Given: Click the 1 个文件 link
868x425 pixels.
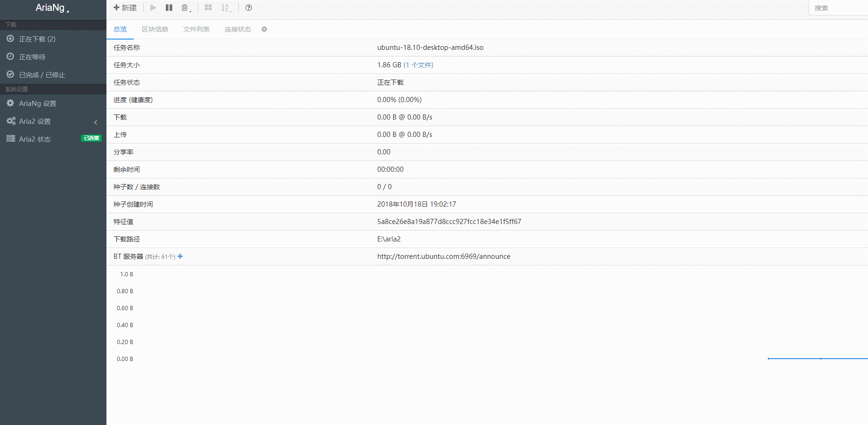Looking at the screenshot, I should point(418,65).
